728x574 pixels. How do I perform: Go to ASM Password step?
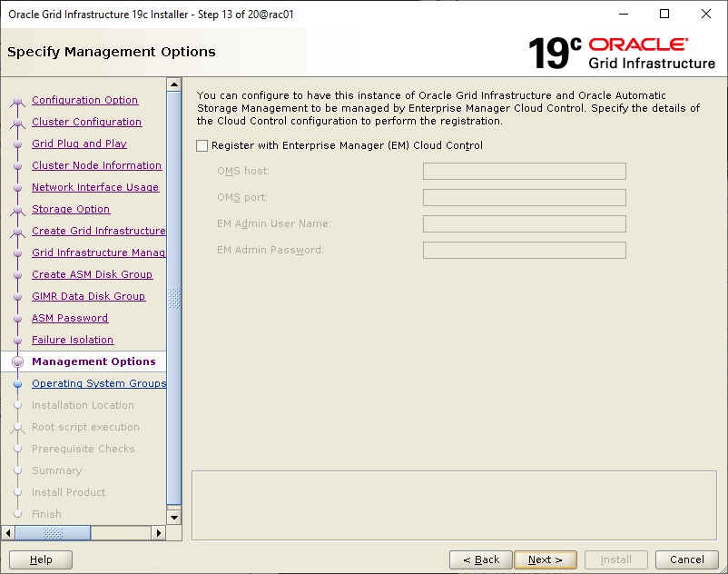pos(70,318)
